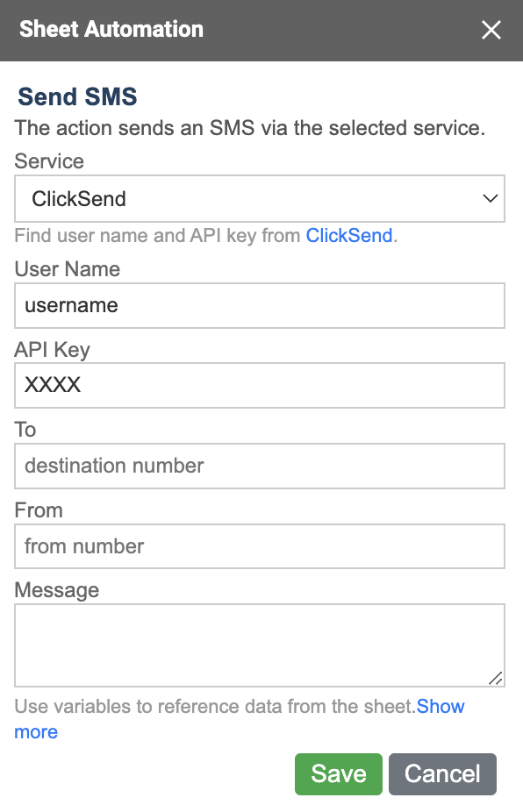
Task: Click the User Name label
Action: point(68,269)
